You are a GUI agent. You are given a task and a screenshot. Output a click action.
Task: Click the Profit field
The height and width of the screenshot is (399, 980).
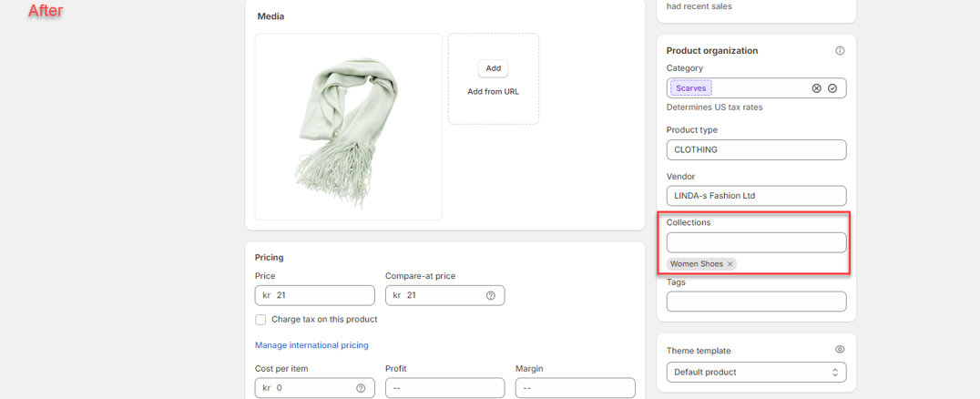tap(445, 388)
